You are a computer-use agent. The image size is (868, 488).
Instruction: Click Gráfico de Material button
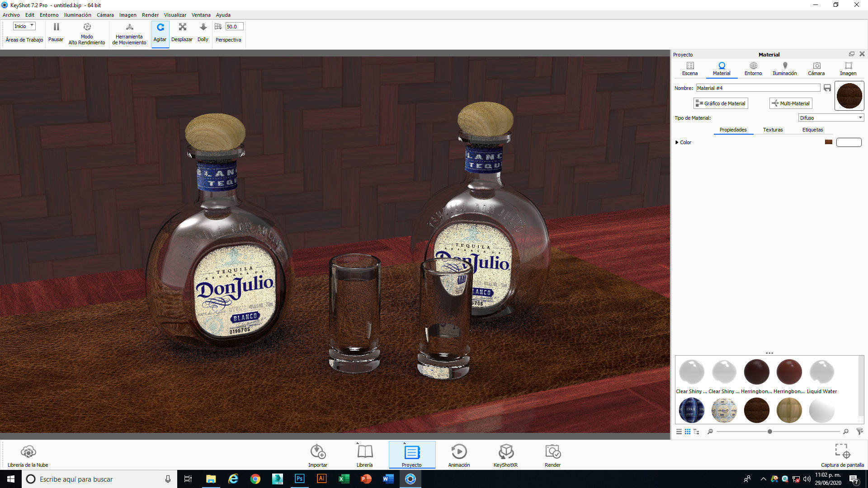point(721,103)
